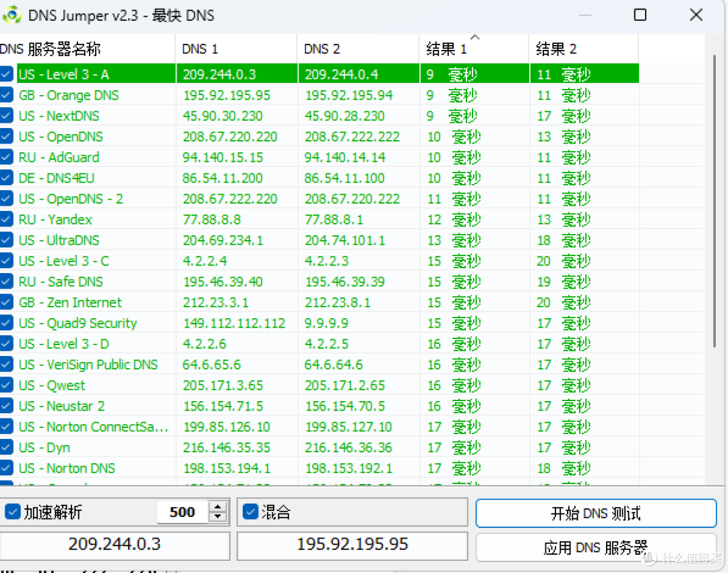Click the 开始 DNS 测试 button
This screenshot has height=573, width=728.
click(596, 513)
